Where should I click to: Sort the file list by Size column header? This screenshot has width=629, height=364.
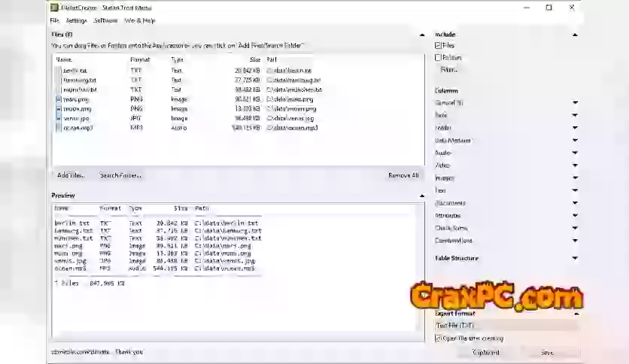pos(254,59)
